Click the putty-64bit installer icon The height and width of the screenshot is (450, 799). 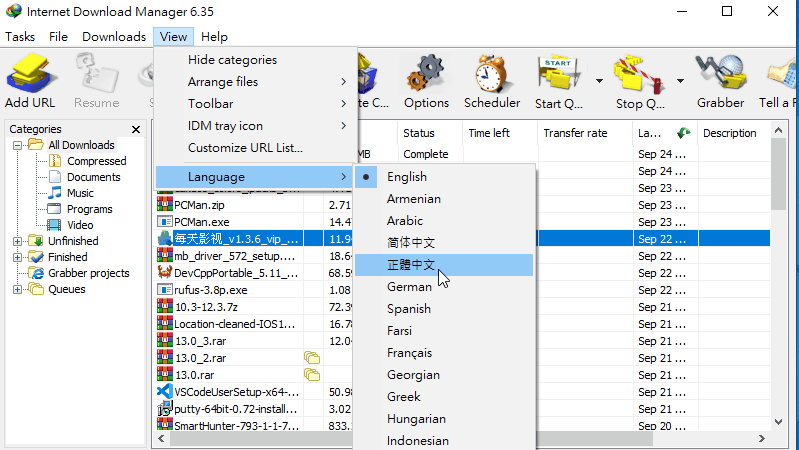(165, 408)
